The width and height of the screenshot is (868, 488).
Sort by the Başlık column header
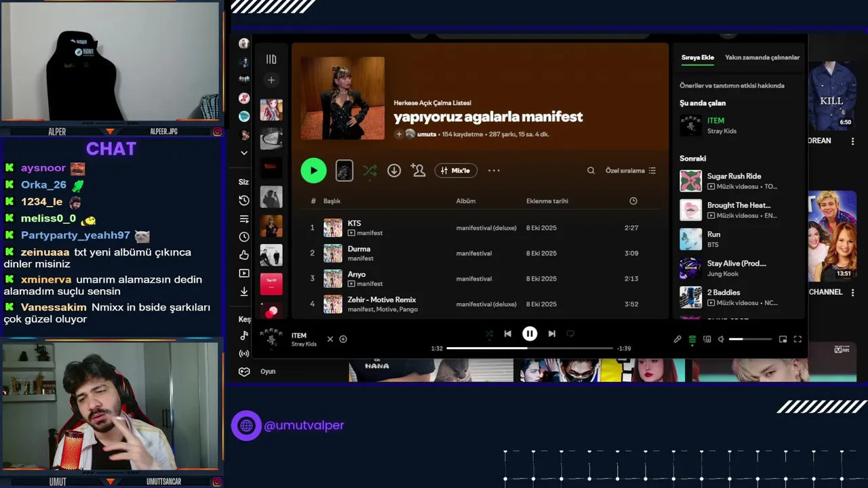click(332, 201)
